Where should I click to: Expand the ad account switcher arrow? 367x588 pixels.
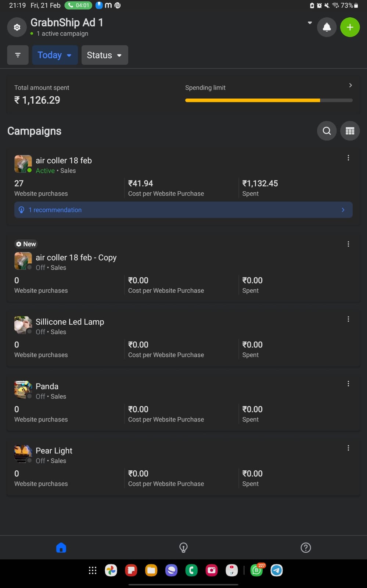tap(310, 23)
